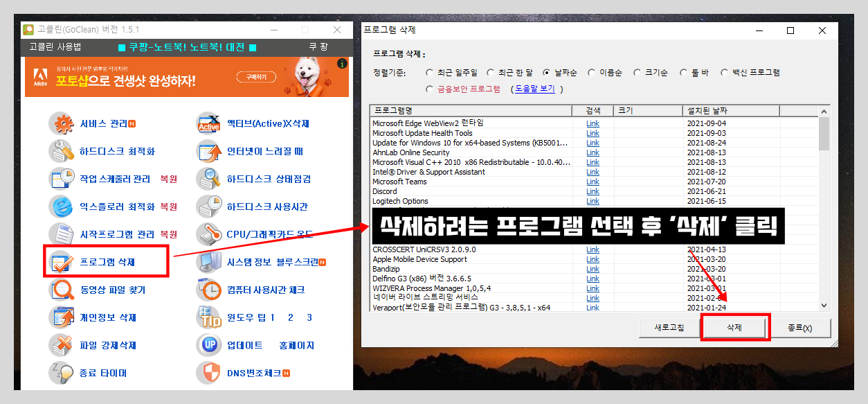The height and width of the screenshot is (404, 868).
Task: Click the 업데이트 UP icon
Action: [208, 345]
